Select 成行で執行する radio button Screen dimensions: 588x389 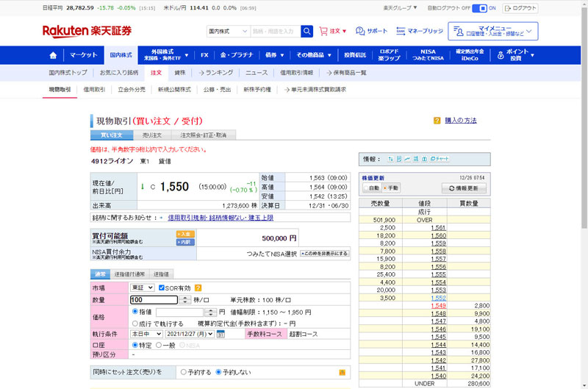[135, 323]
